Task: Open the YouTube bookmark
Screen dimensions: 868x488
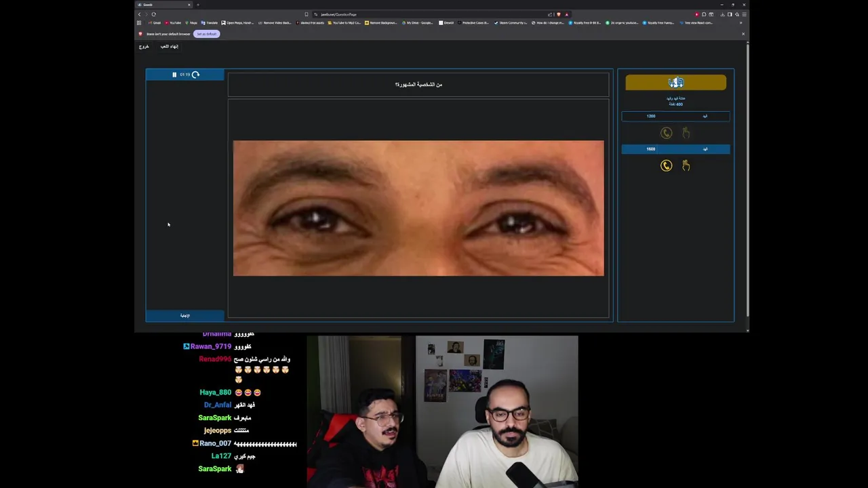Action: [x=173, y=23]
